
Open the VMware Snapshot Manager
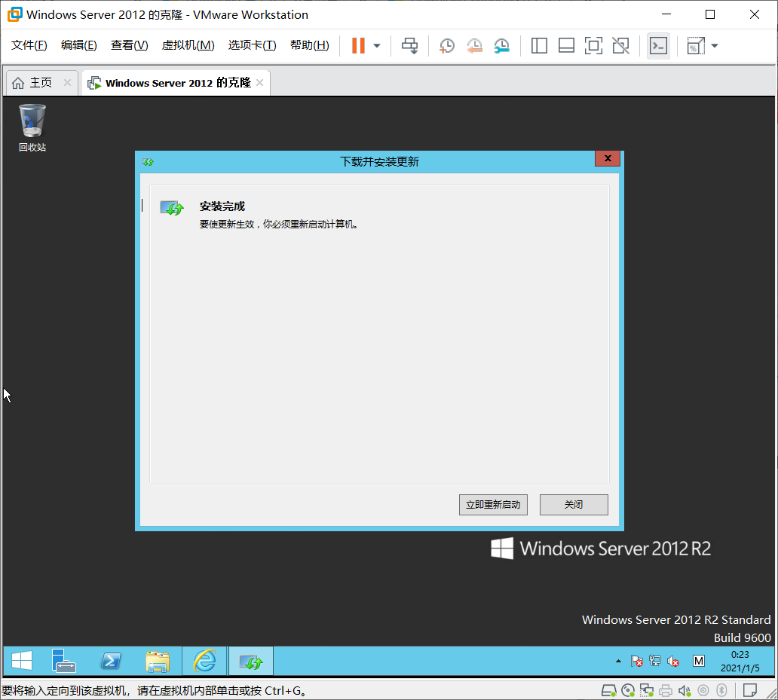(x=502, y=45)
